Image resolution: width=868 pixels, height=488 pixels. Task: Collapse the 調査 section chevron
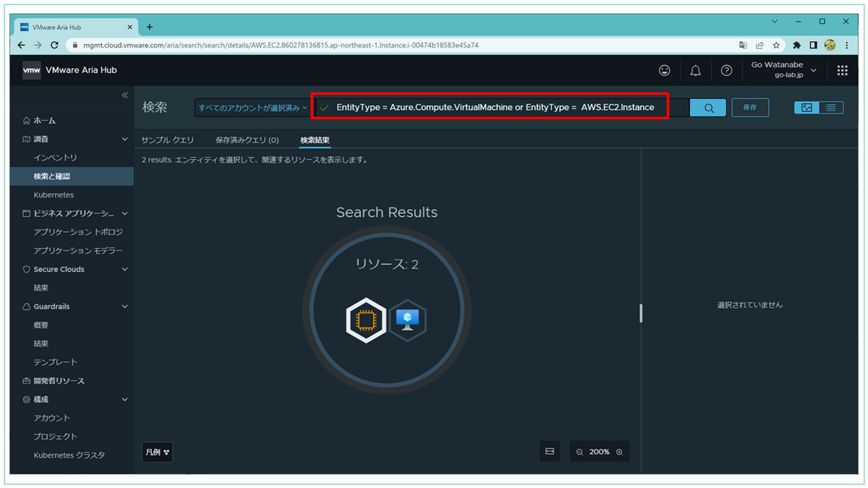click(124, 139)
